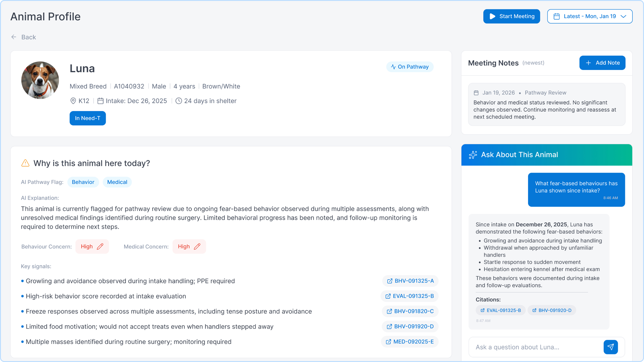The image size is (644, 362).
Task: Open BHV-091325-A external link icon
Action: click(x=390, y=281)
